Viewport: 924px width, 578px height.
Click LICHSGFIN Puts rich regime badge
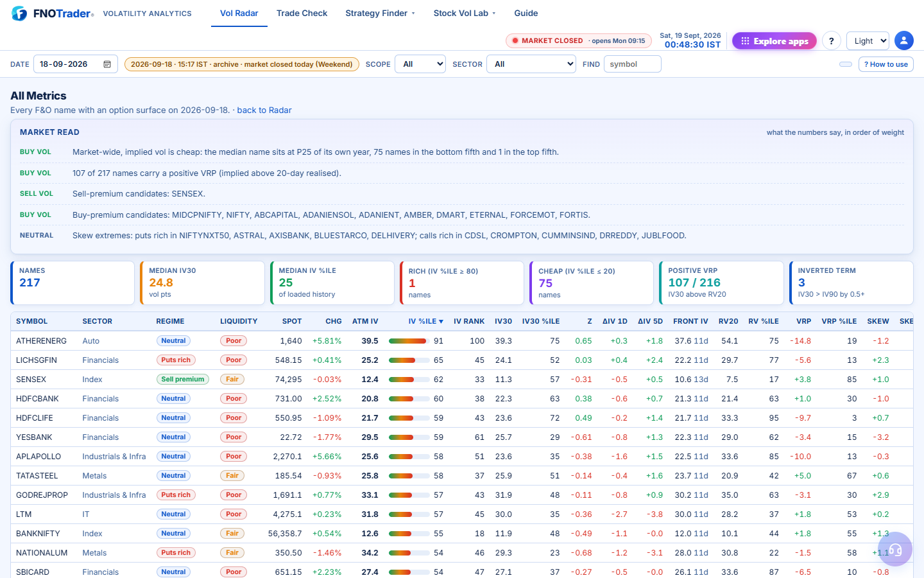(x=176, y=360)
